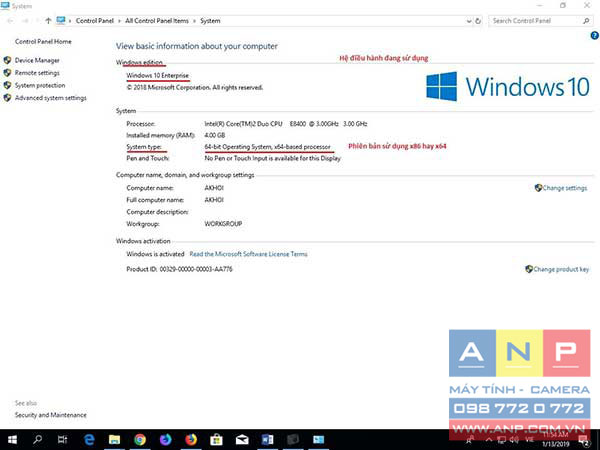Open Device Manager link
The width and height of the screenshot is (600, 450).
[37, 60]
